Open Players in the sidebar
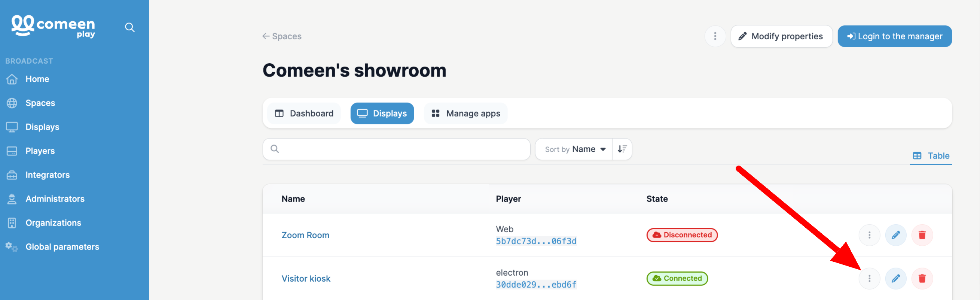The image size is (980, 300). click(40, 151)
